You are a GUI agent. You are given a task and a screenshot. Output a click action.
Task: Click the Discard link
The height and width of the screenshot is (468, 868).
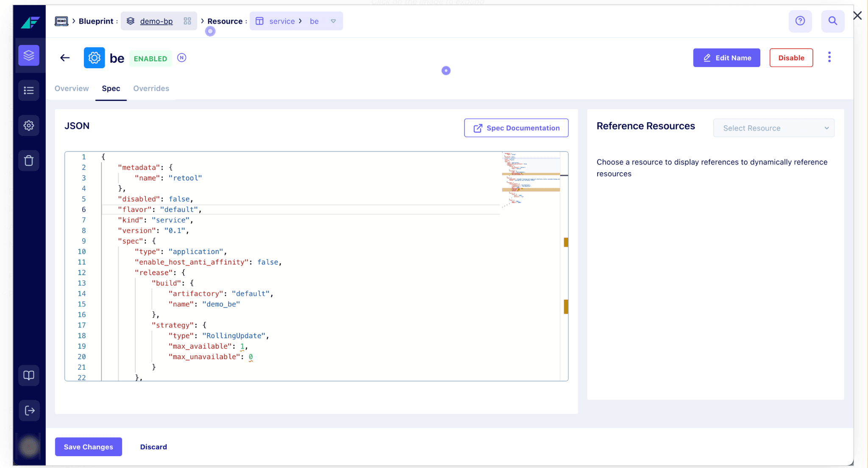(153, 446)
